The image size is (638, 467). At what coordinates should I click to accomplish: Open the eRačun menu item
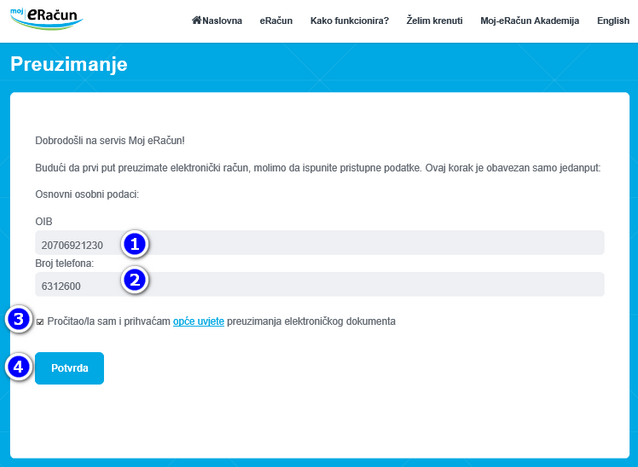276,21
